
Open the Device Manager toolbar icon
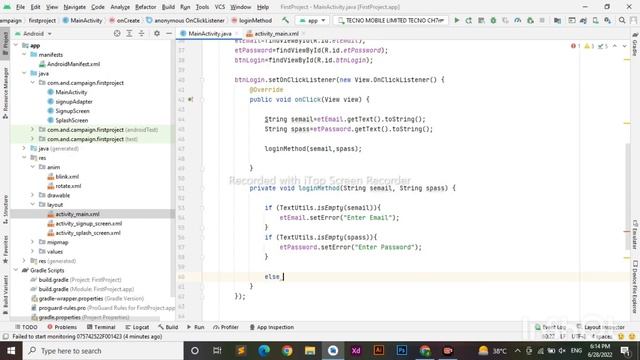click(x=596, y=20)
